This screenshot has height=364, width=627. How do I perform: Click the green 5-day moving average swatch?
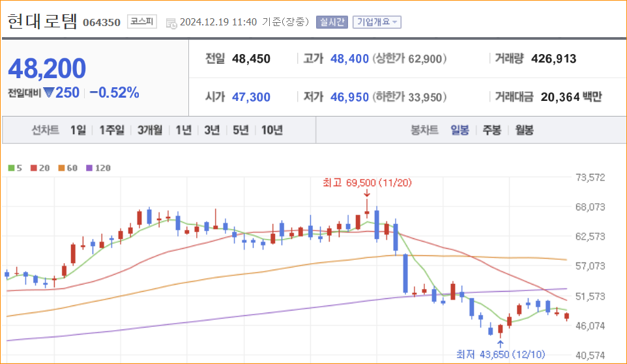click(x=11, y=168)
